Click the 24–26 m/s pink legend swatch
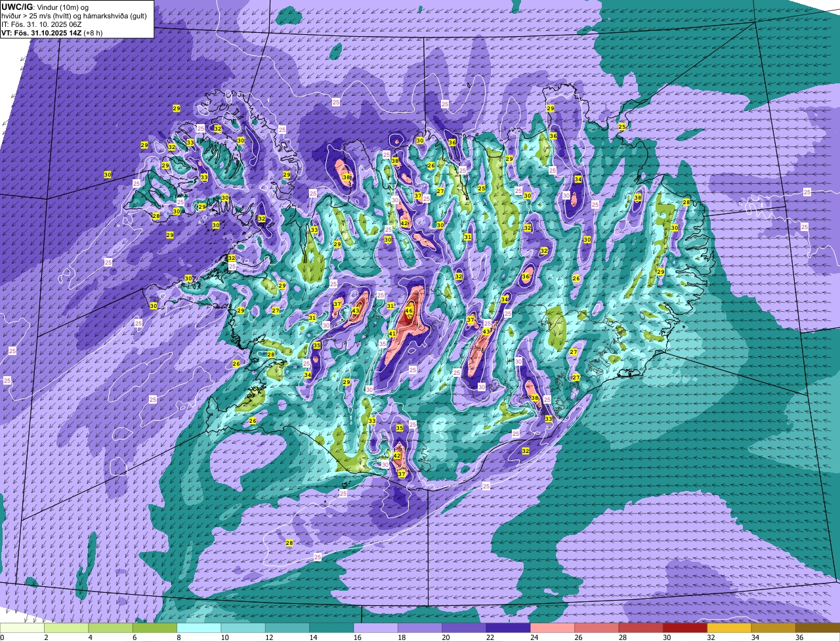Image resolution: width=840 pixels, height=642 pixels. (553, 628)
